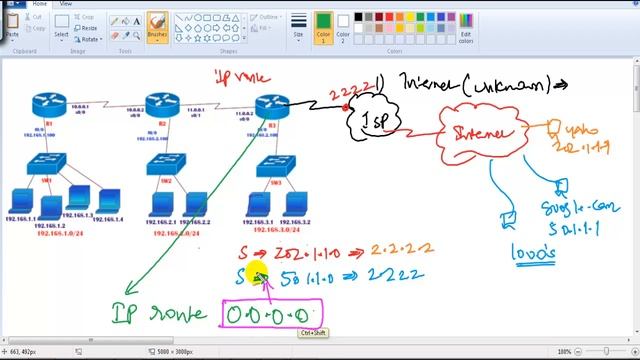Open the shape Fill dropdown
This screenshot has width=640, height=360.
pos(260,28)
